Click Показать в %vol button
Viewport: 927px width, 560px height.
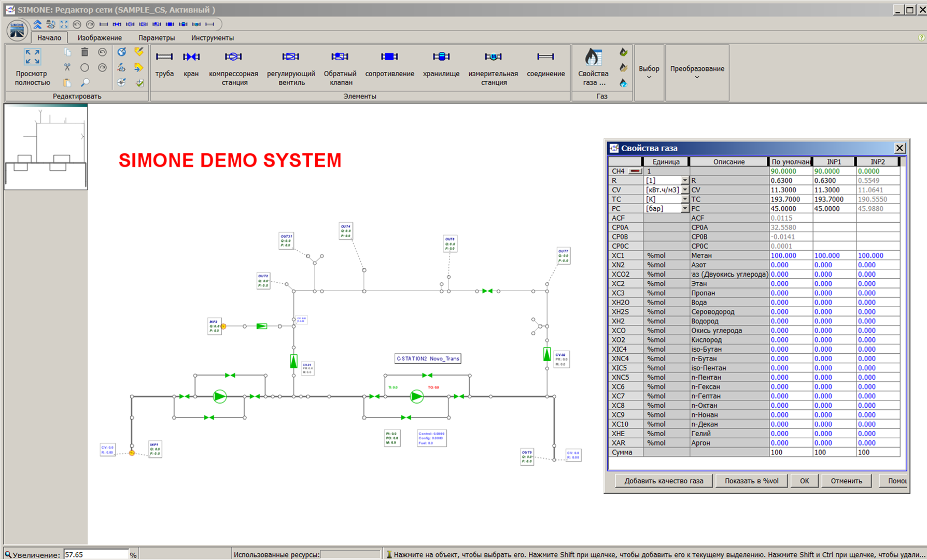pos(751,481)
